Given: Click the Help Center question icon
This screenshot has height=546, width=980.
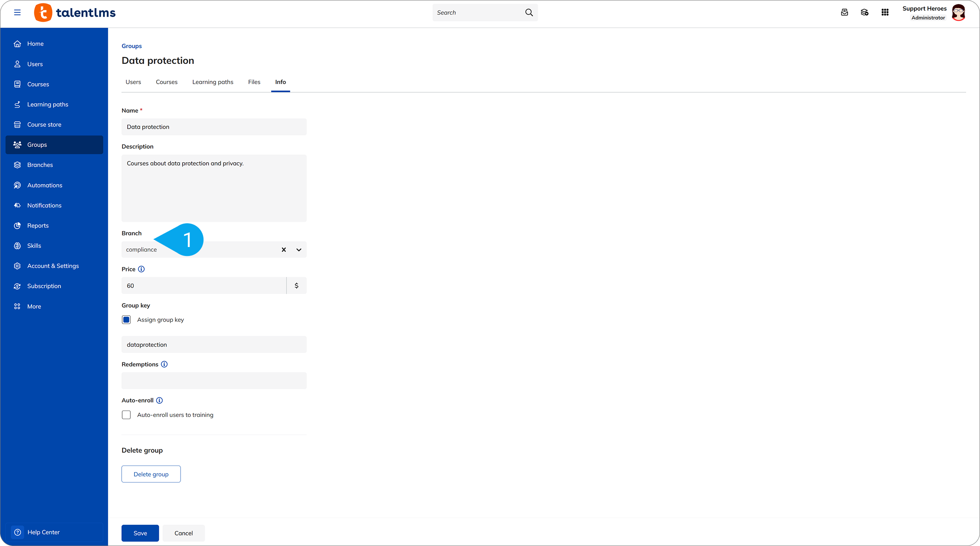Looking at the screenshot, I should [17, 532].
